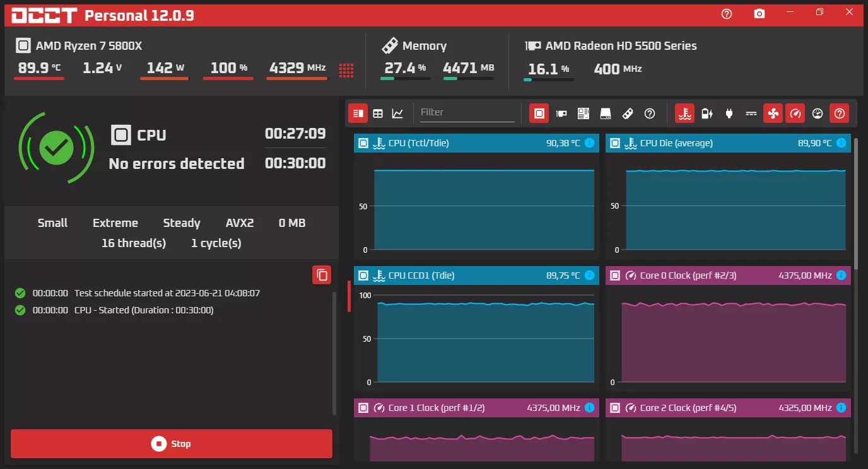Toggle the motherboard hardware filter

click(x=584, y=113)
